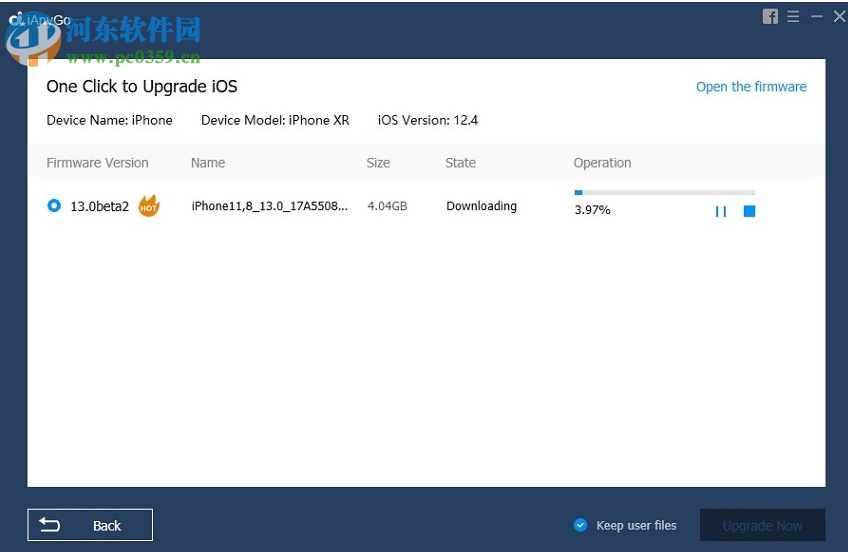Go Back to the previous screen
This screenshot has width=848, height=552.
point(90,525)
